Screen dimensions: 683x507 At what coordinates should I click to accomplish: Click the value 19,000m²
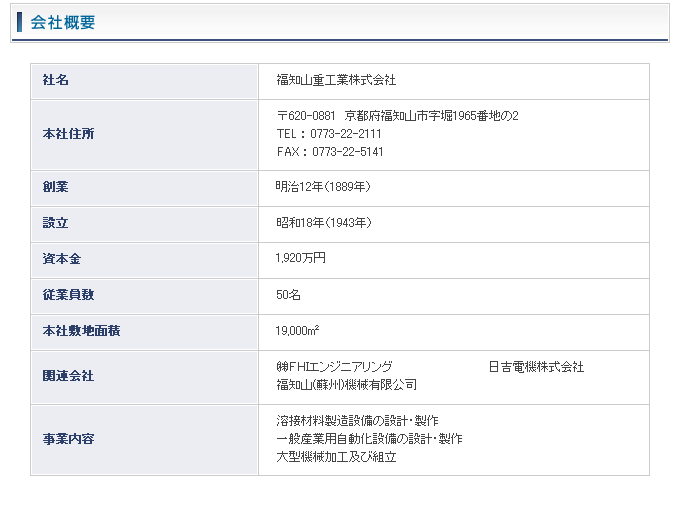pyautogui.click(x=297, y=331)
